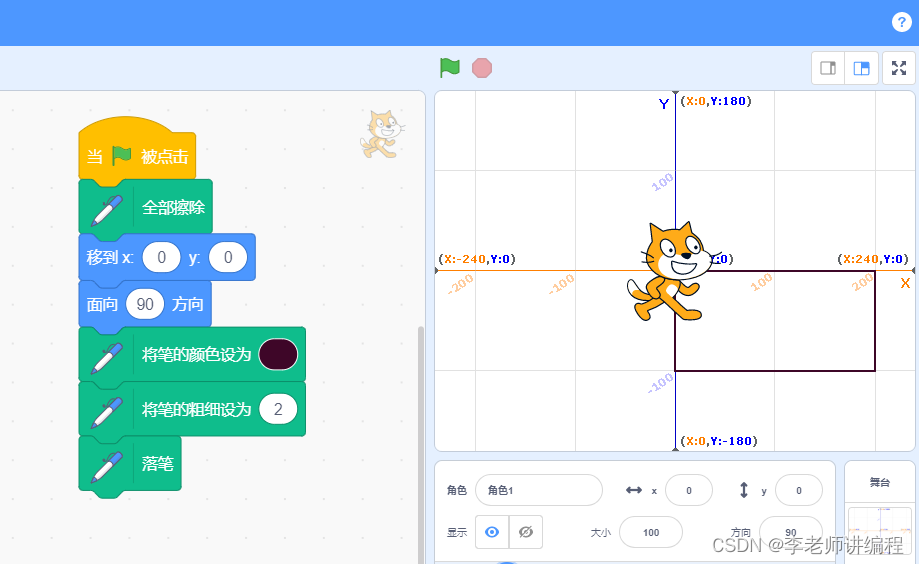
Task: Hide the sprite with the crossed eye icon
Action: pyautogui.click(x=526, y=532)
